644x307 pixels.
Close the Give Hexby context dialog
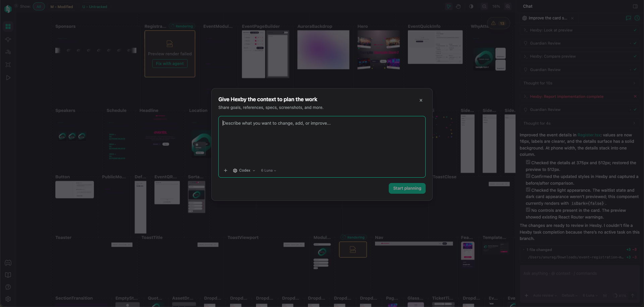click(421, 100)
